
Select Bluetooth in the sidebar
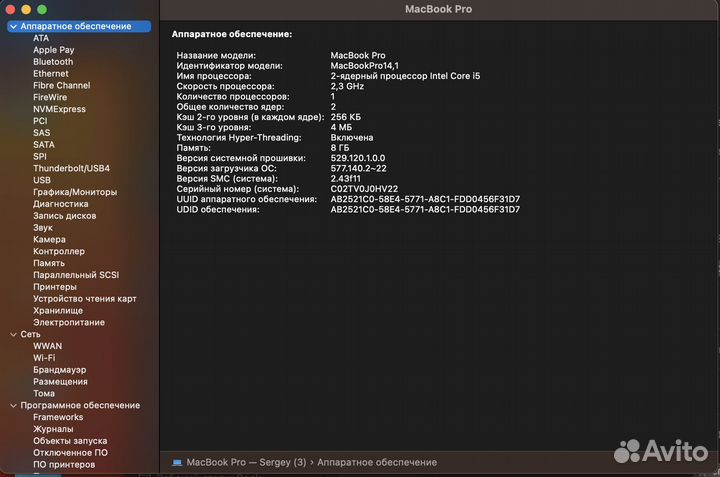tap(53, 62)
